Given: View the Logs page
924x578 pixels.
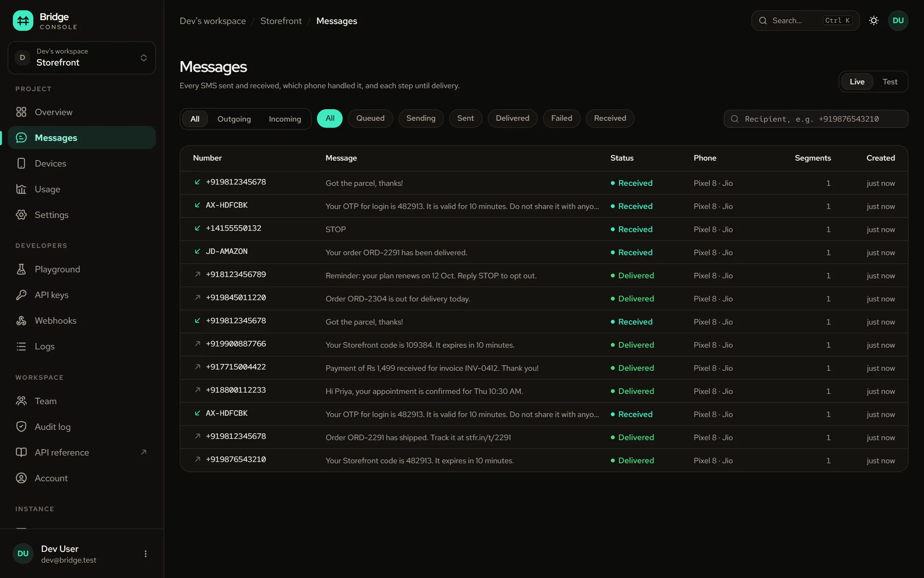Looking at the screenshot, I should (81, 346).
